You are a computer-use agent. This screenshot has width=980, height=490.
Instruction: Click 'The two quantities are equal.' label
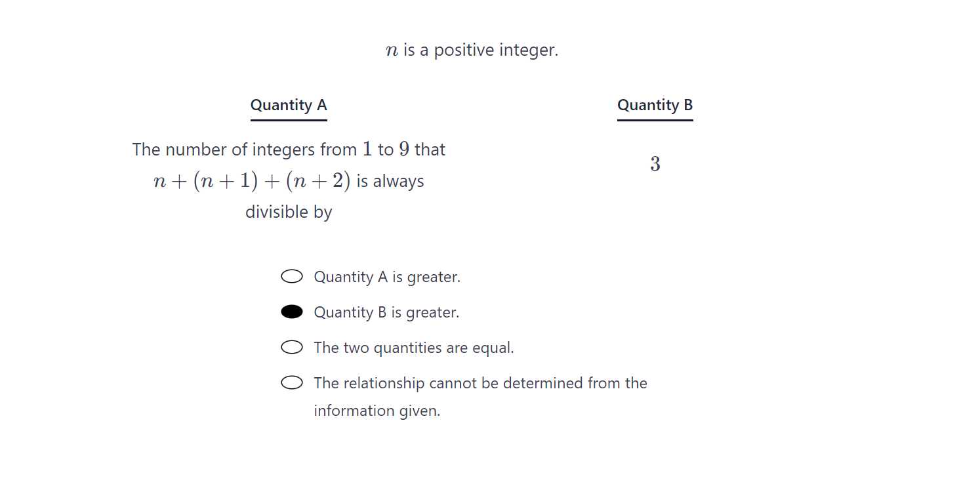(x=414, y=348)
